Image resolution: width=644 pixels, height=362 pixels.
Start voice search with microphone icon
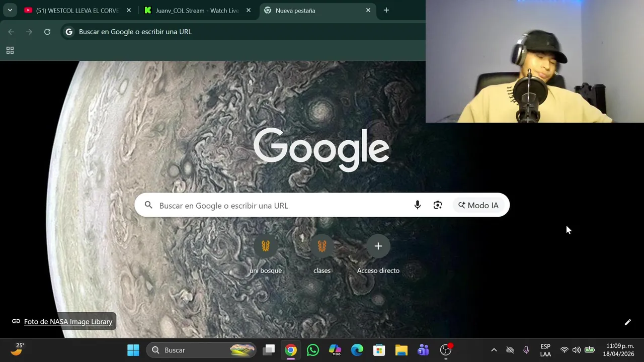(x=418, y=205)
